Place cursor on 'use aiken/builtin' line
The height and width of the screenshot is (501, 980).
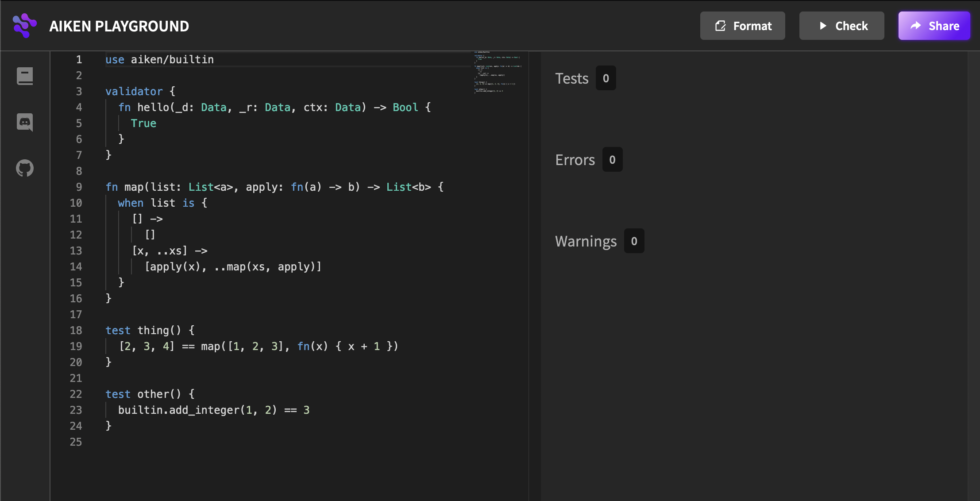tap(159, 60)
